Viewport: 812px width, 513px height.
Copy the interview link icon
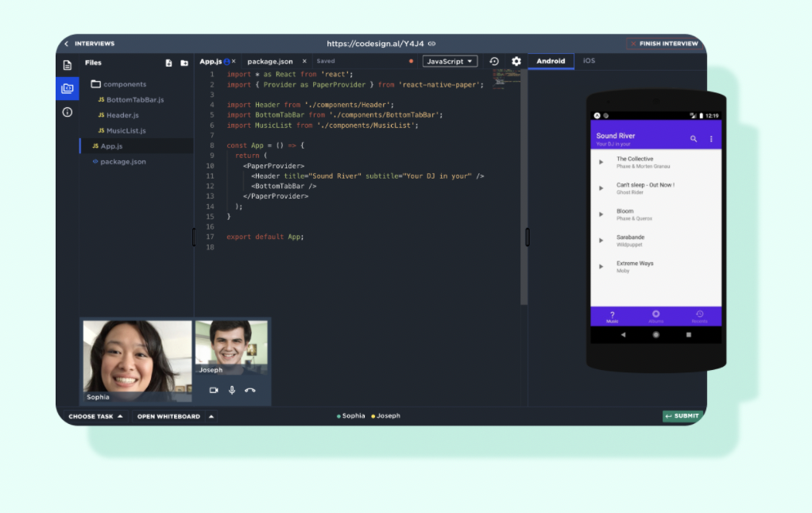coord(432,44)
